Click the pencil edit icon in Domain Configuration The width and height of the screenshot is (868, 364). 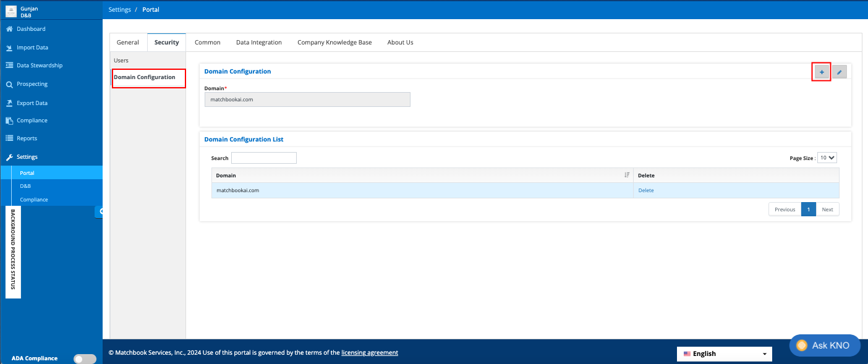tap(840, 72)
